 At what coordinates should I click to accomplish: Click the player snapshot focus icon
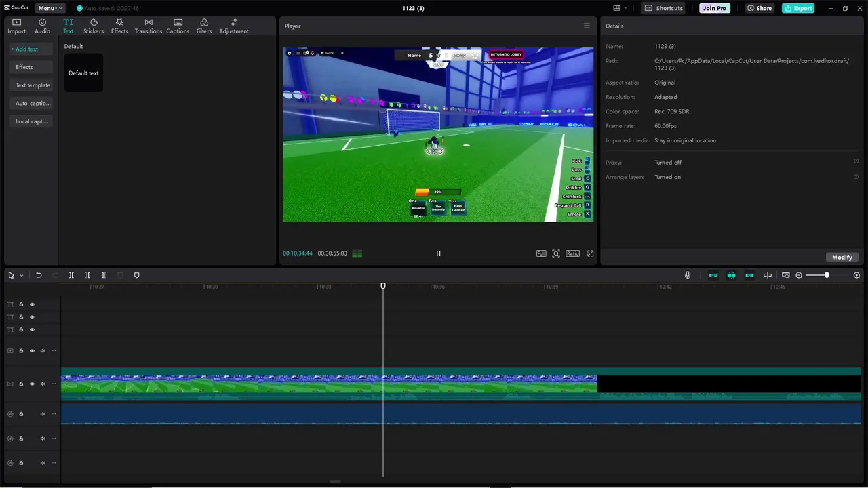click(x=556, y=253)
